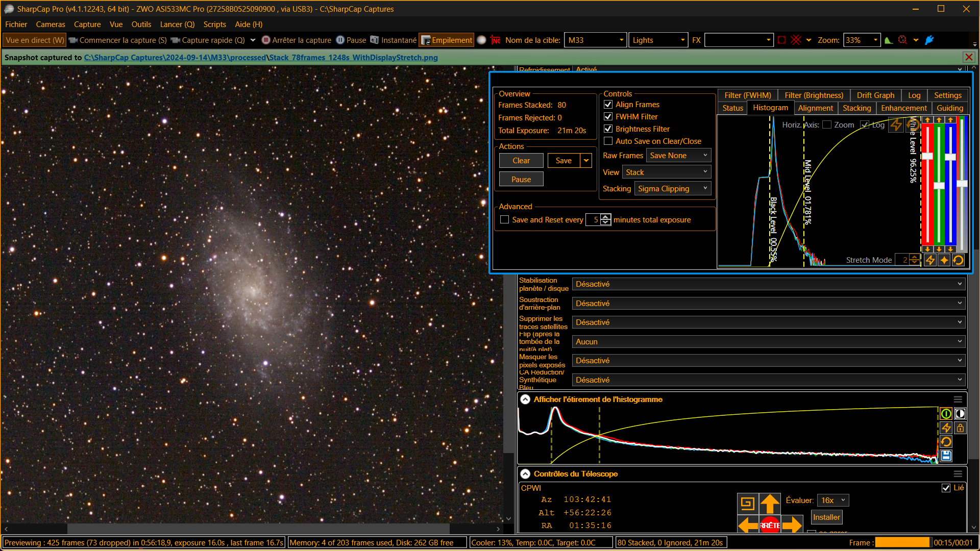The height and width of the screenshot is (551, 980).
Task: Click the orange padlock icon beside the histogram
Action: [960, 428]
